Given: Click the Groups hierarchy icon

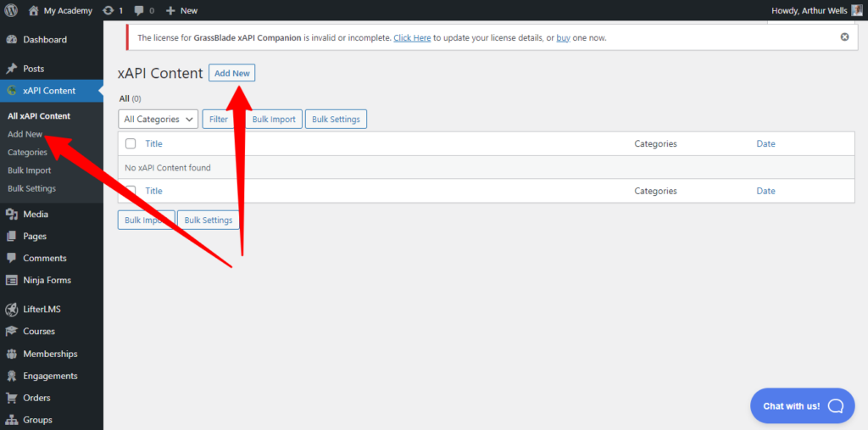Looking at the screenshot, I should 11,420.
